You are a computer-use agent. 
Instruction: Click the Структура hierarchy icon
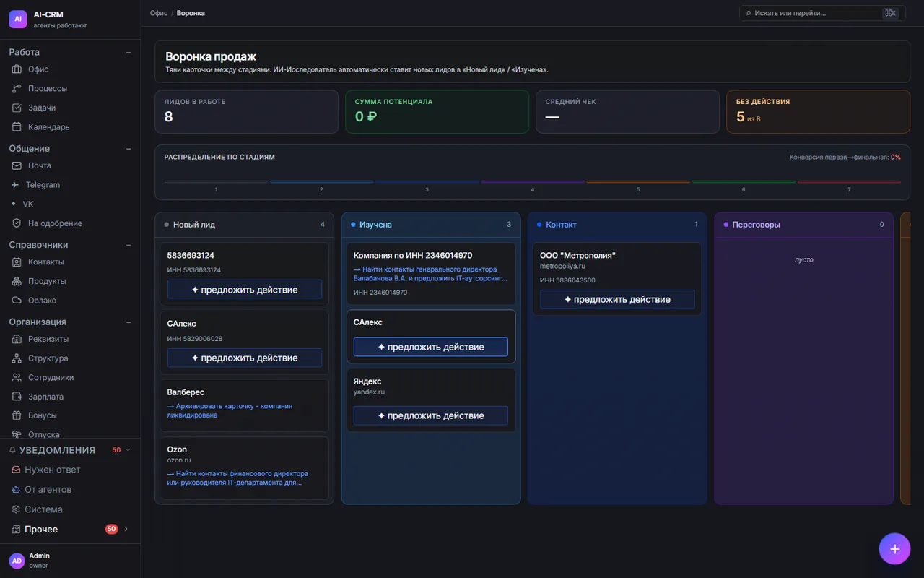click(x=17, y=358)
